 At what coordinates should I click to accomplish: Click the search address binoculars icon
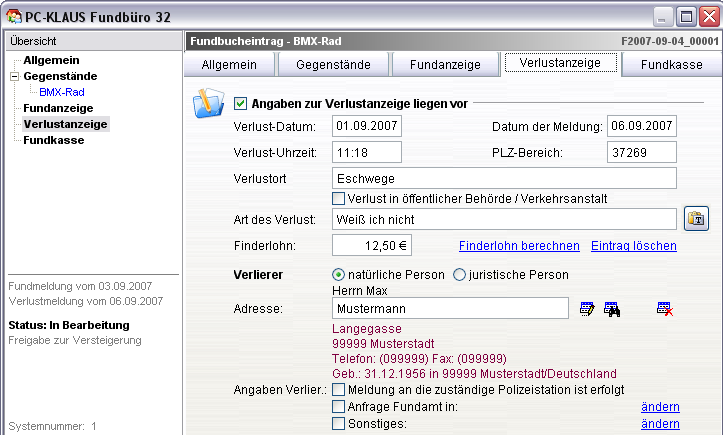coord(612,309)
